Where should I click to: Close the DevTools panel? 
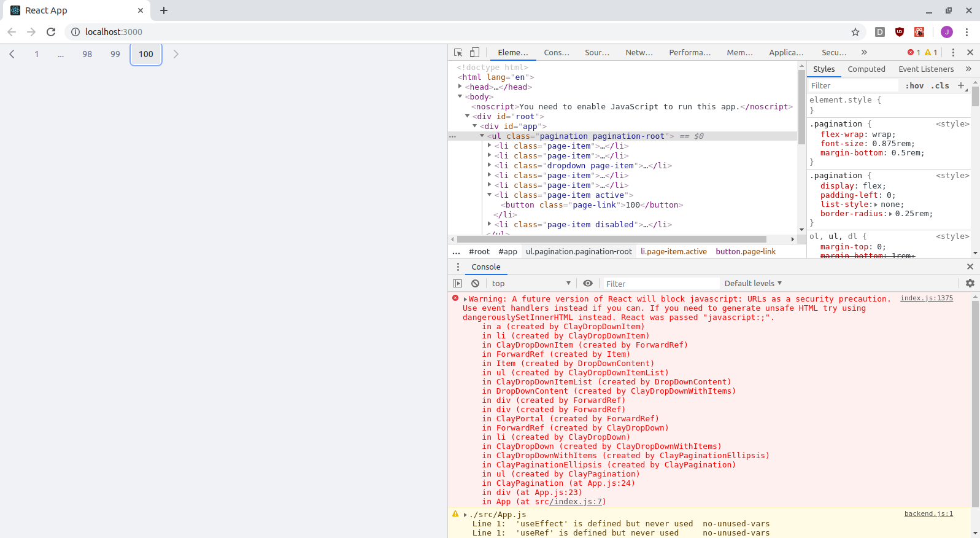tap(970, 53)
